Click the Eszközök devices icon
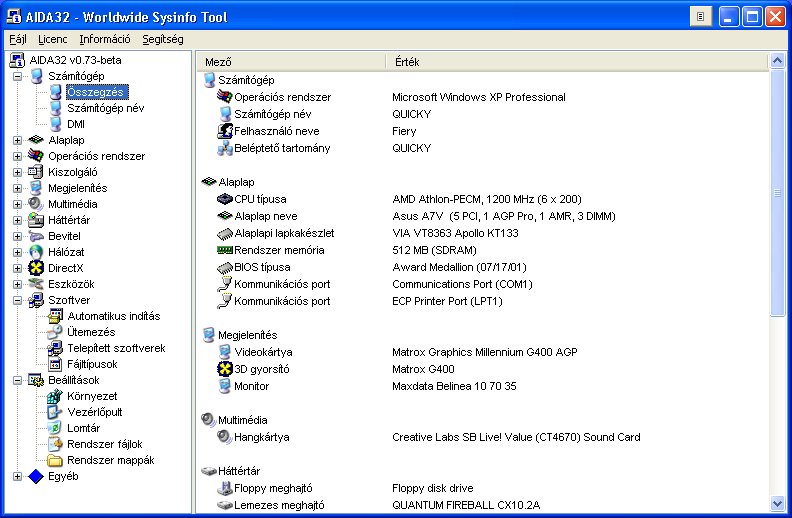 (36, 284)
